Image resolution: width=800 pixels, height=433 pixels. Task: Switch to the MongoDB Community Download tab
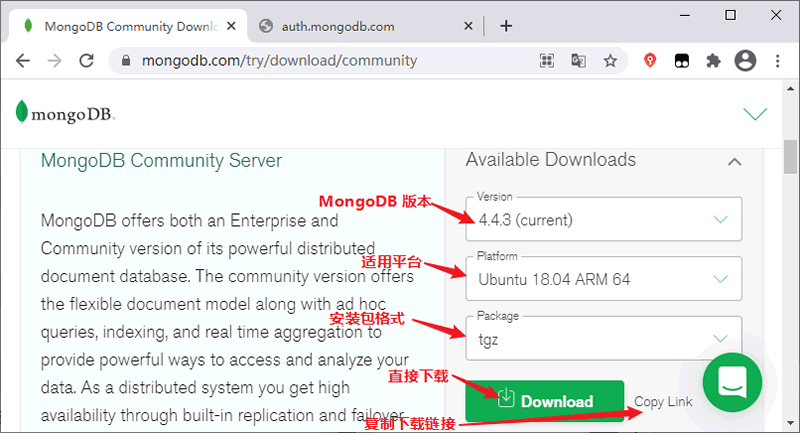[x=127, y=26]
